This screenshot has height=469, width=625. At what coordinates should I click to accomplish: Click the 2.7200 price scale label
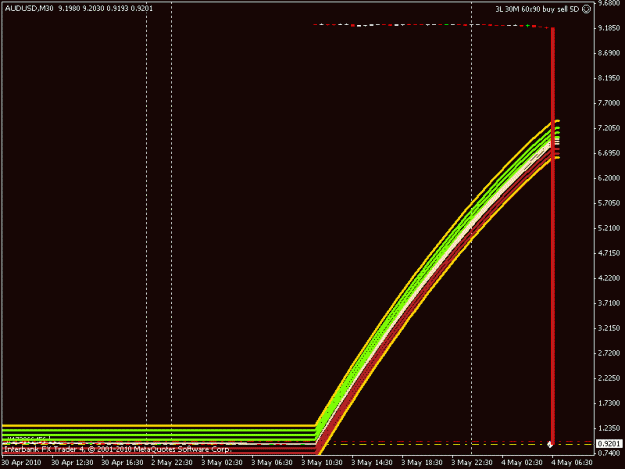609,353
